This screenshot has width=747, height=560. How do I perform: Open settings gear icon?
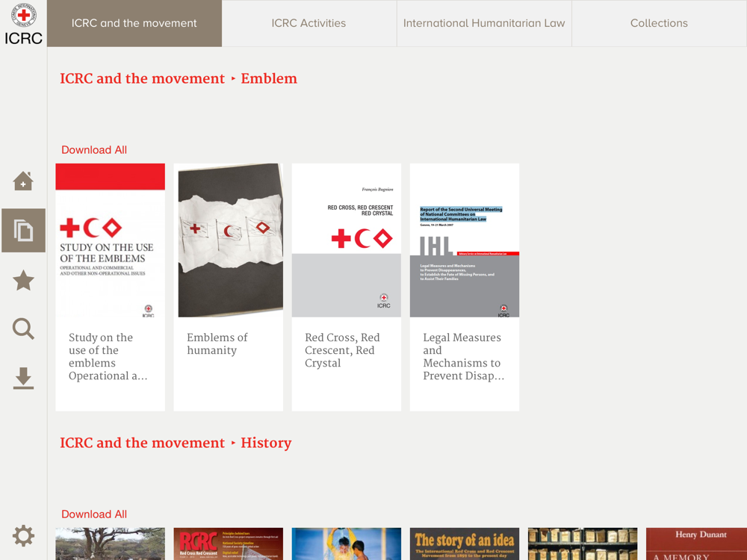[23, 536]
